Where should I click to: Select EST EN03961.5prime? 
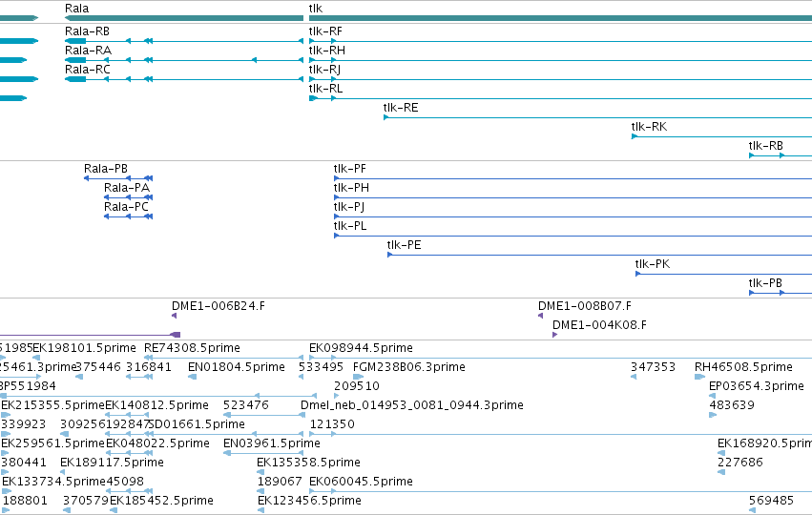(263, 453)
